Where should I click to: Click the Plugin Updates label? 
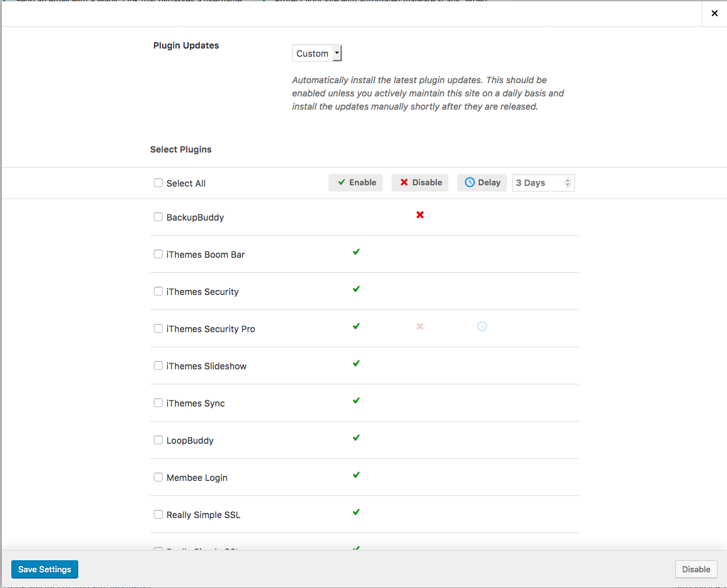pos(186,45)
